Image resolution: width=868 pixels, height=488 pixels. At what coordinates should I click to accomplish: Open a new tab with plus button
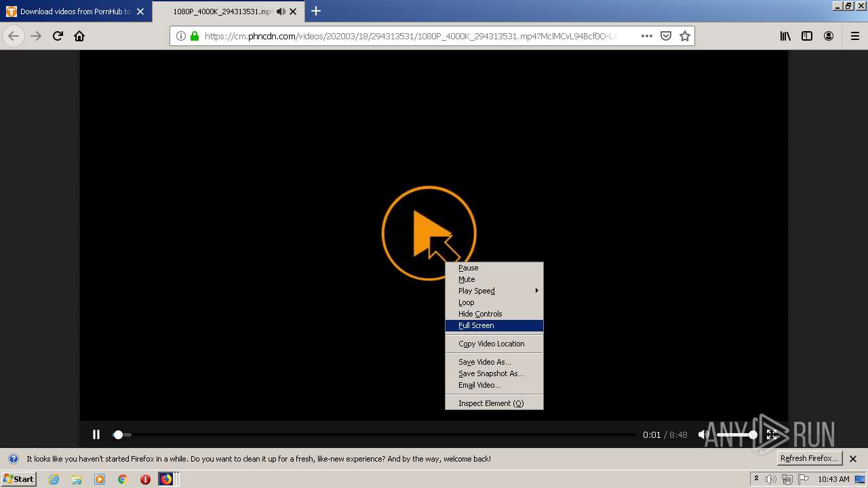315,11
